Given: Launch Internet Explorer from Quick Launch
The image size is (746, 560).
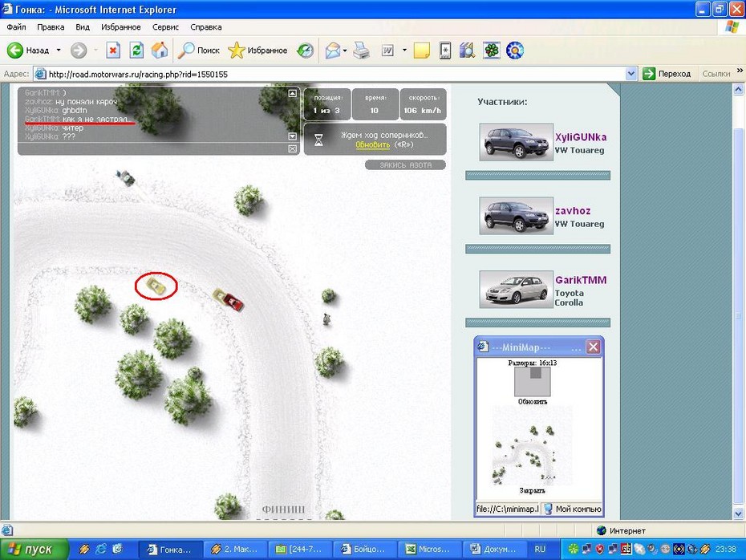Looking at the screenshot, I should pyautogui.click(x=100, y=550).
